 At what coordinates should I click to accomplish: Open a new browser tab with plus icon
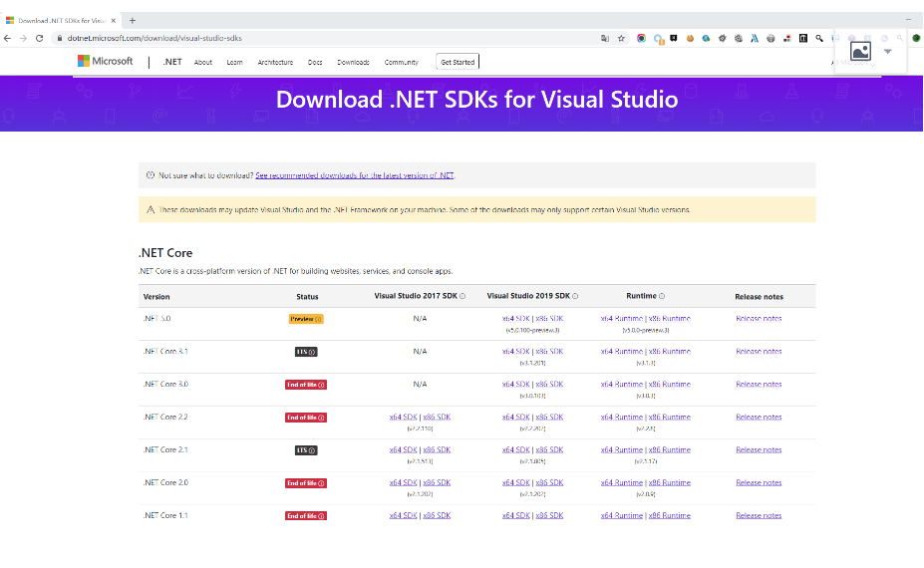[x=133, y=21]
